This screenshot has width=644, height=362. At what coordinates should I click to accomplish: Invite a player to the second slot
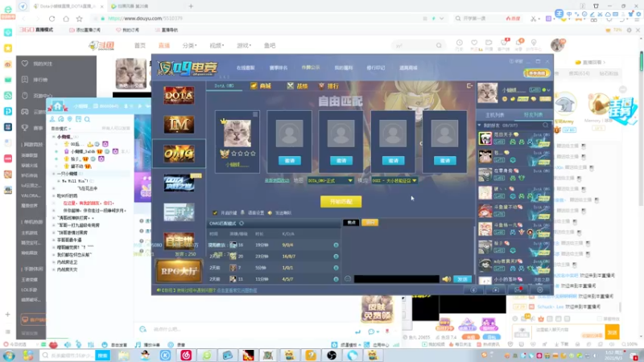tap(290, 160)
